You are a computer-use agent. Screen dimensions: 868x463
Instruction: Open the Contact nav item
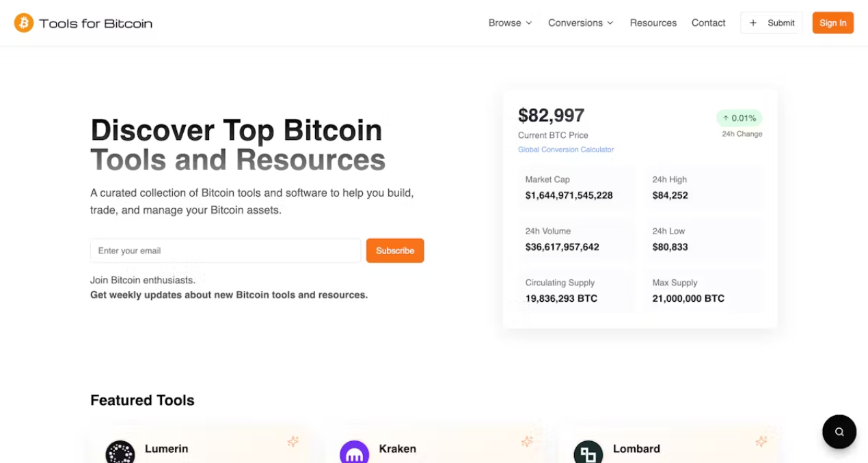(708, 23)
